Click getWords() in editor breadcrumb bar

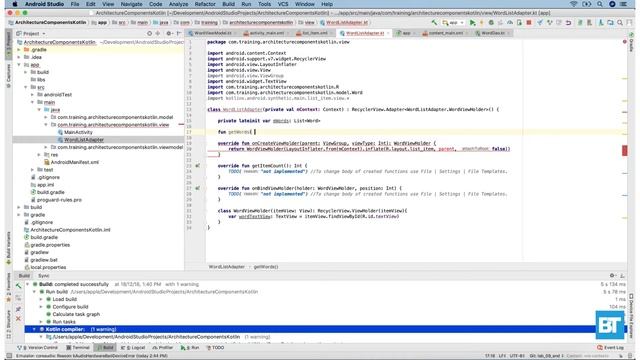click(266, 267)
